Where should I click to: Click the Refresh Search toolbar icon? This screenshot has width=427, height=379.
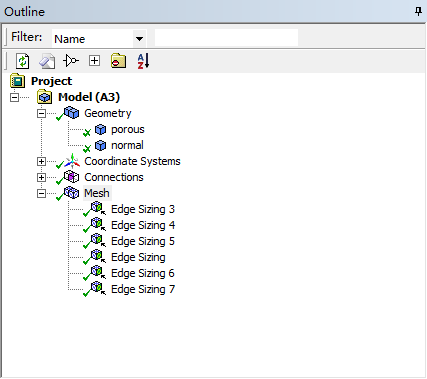pyautogui.click(x=23, y=61)
